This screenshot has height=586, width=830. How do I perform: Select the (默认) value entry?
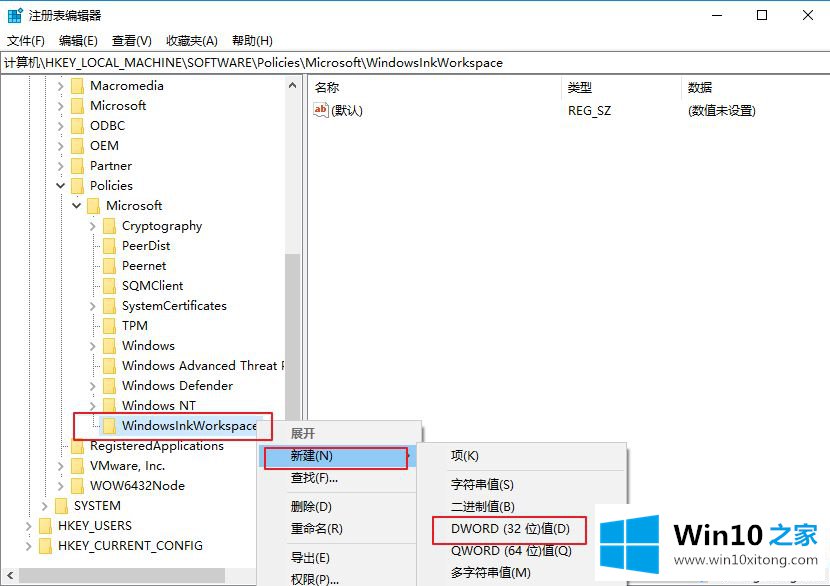click(x=347, y=111)
